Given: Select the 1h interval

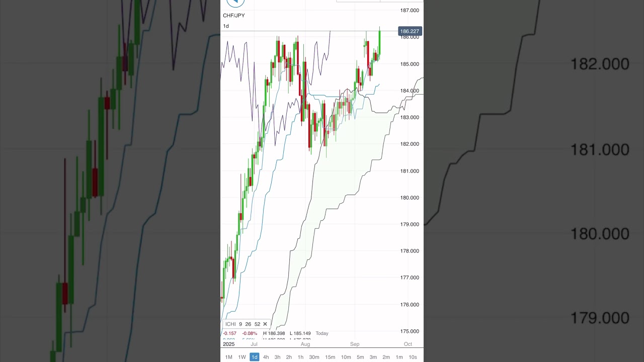Looking at the screenshot, I should (300, 357).
